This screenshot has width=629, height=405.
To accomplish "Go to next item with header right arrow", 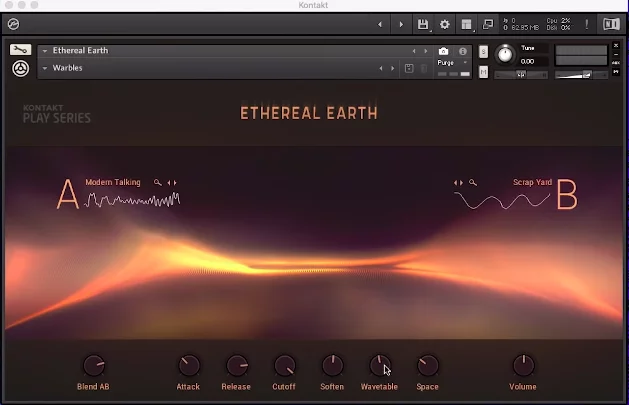I will 401,24.
